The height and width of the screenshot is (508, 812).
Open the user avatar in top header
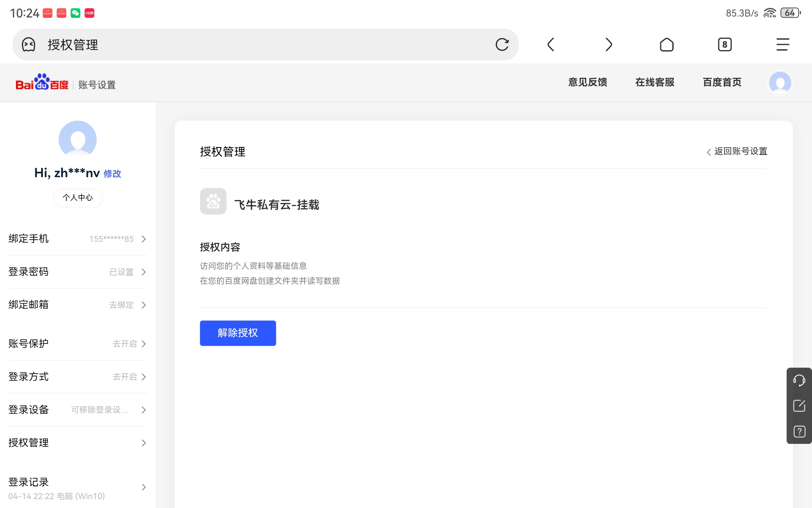(780, 83)
